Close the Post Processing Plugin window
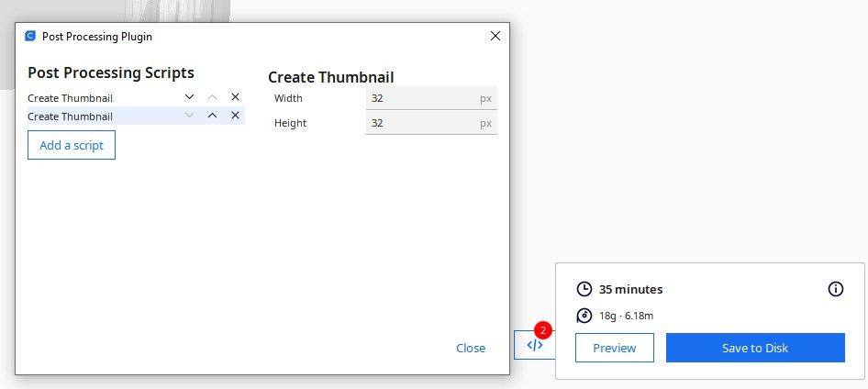Image resolution: width=868 pixels, height=389 pixels. [495, 36]
